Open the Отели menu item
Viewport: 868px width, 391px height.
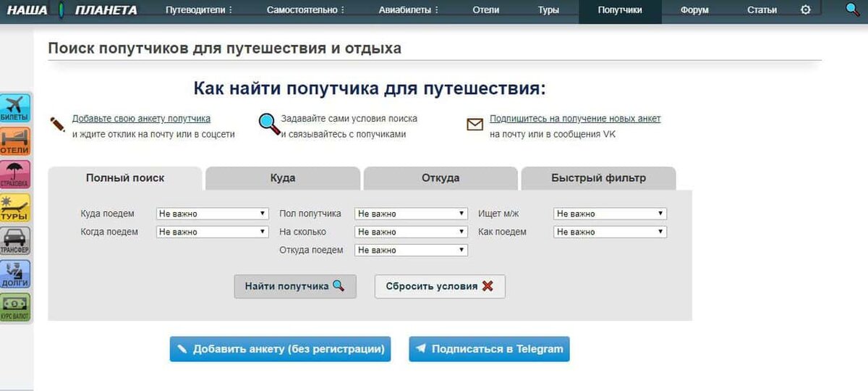[486, 10]
